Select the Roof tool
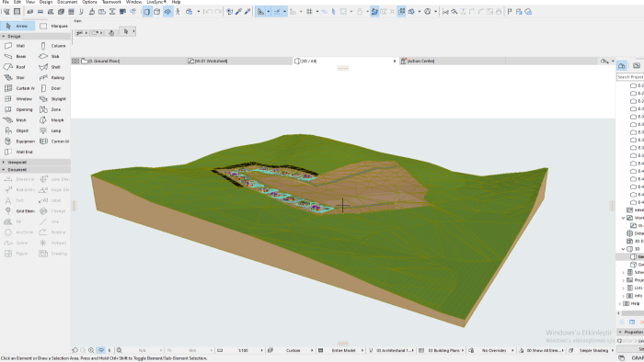Image resolution: width=644 pixels, height=362 pixels. (17, 67)
